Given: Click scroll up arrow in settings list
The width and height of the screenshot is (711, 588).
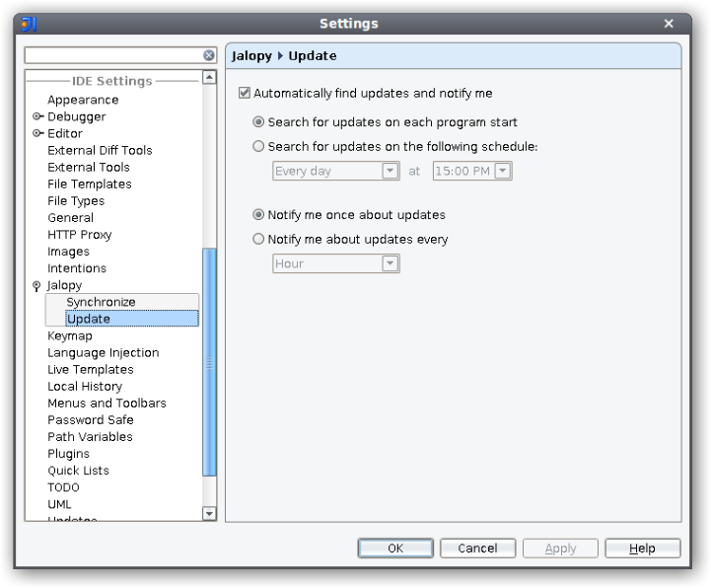Looking at the screenshot, I should (209, 78).
